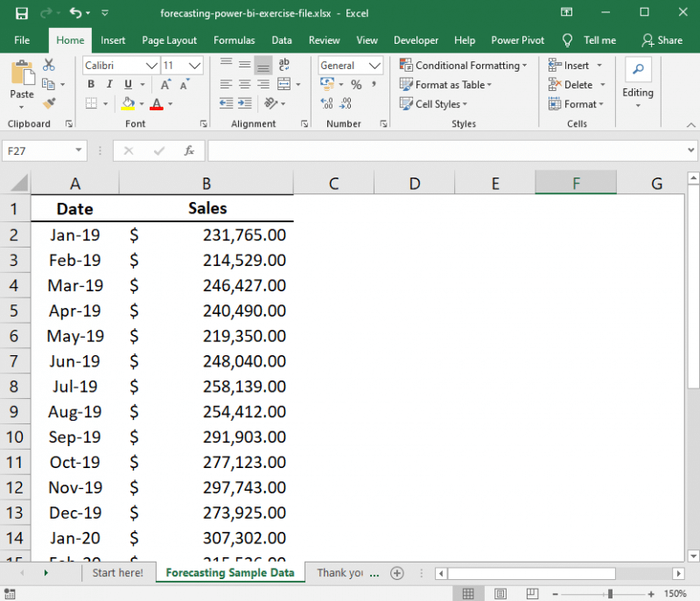
Task: Switch to the Formulas ribbon tab
Action: coord(234,39)
